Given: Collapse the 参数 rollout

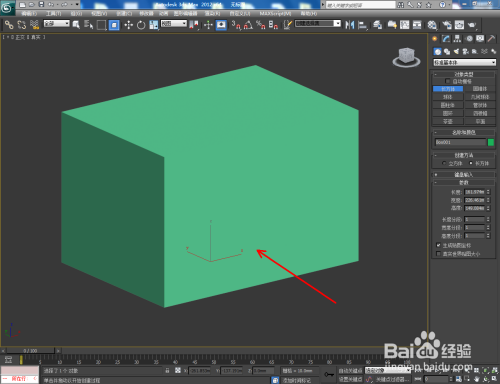Looking at the screenshot, I should pyautogui.click(x=464, y=182).
